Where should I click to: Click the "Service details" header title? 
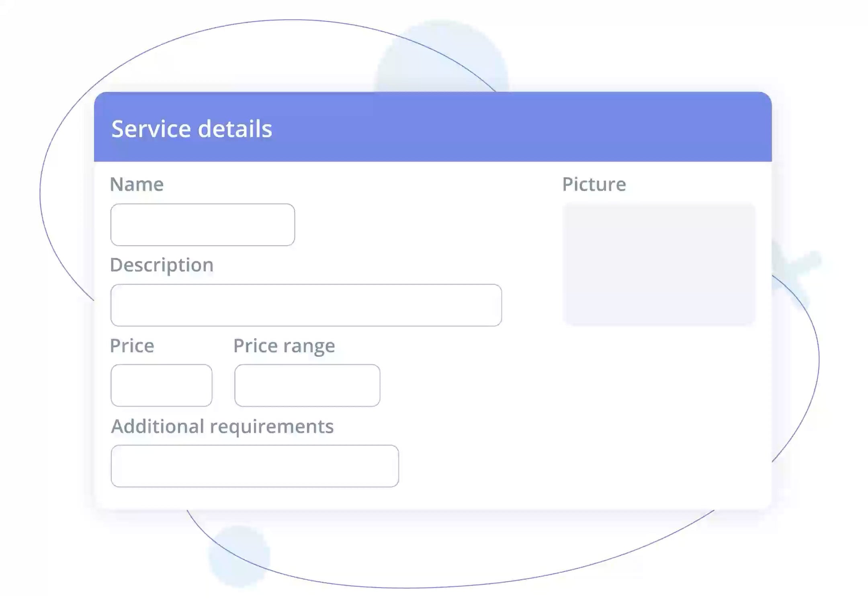pos(192,129)
